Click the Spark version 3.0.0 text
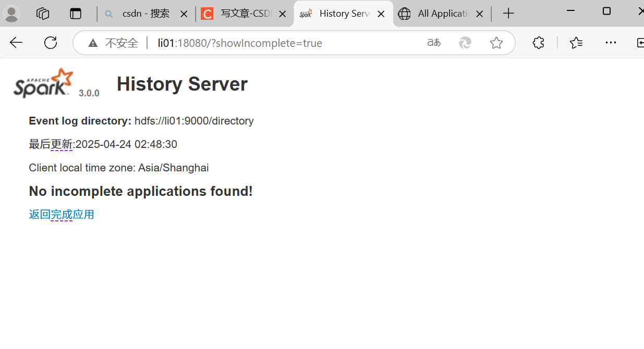This screenshot has height=349, width=644. [89, 93]
